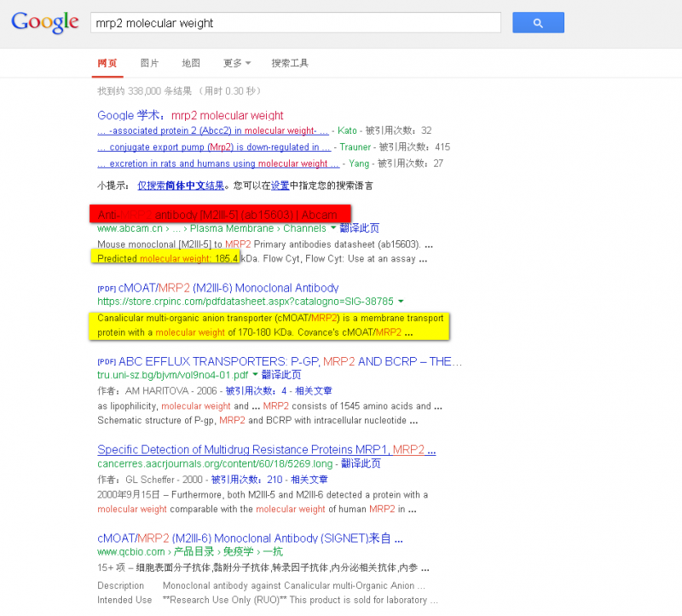The width and height of the screenshot is (682, 616).
Task: Click the Intended Use row label
Action: [x=124, y=600]
